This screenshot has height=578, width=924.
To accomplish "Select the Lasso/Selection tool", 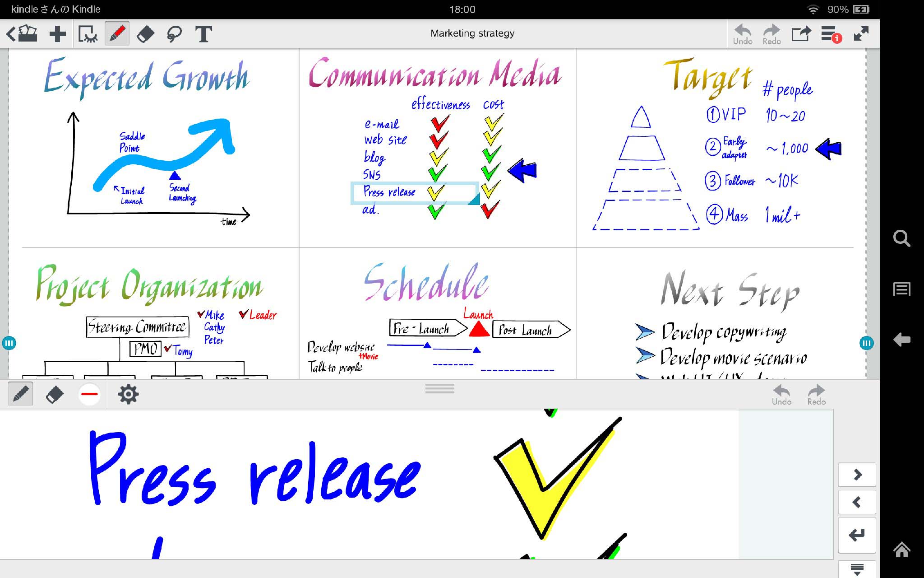I will (x=174, y=33).
